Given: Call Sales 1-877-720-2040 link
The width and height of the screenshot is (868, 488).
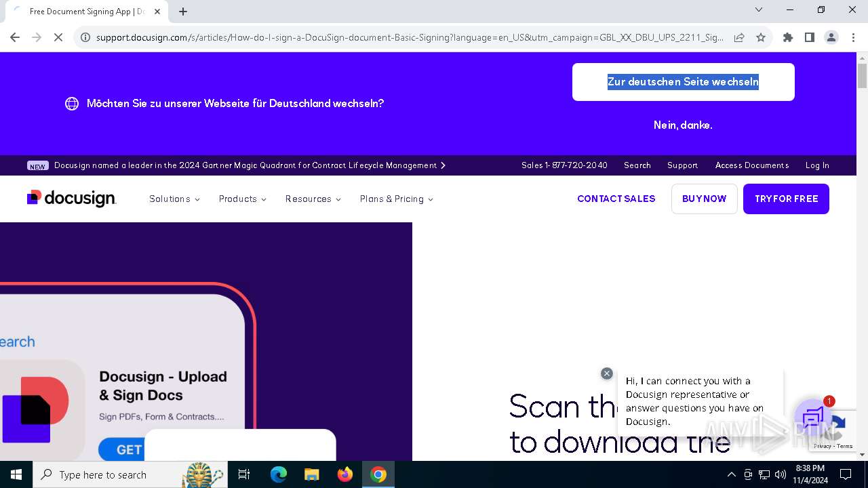Looking at the screenshot, I should coord(564,165).
